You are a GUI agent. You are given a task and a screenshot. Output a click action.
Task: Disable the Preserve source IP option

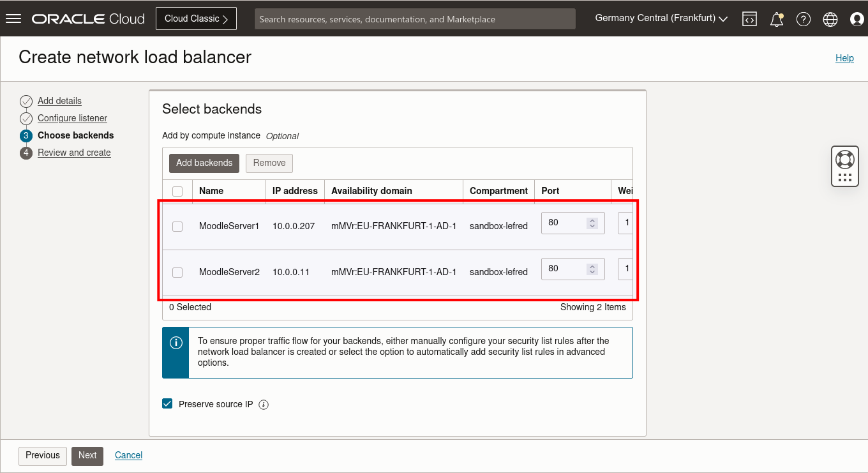coord(167,403)
